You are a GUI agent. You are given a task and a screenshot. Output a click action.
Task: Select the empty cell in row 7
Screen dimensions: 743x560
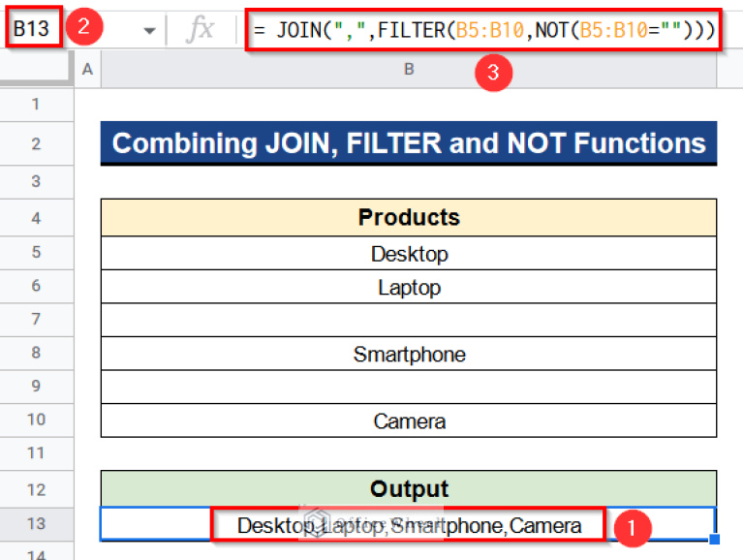(409, 321)
